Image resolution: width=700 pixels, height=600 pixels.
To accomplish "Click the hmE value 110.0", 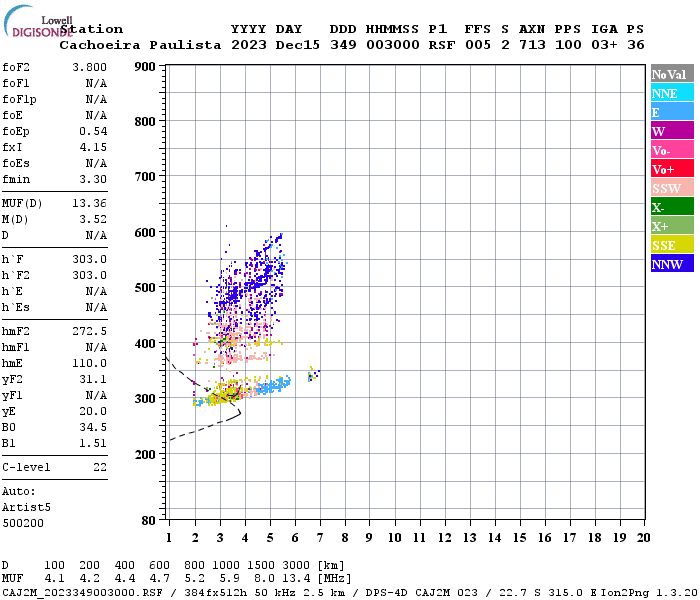I will pos(90,363).
